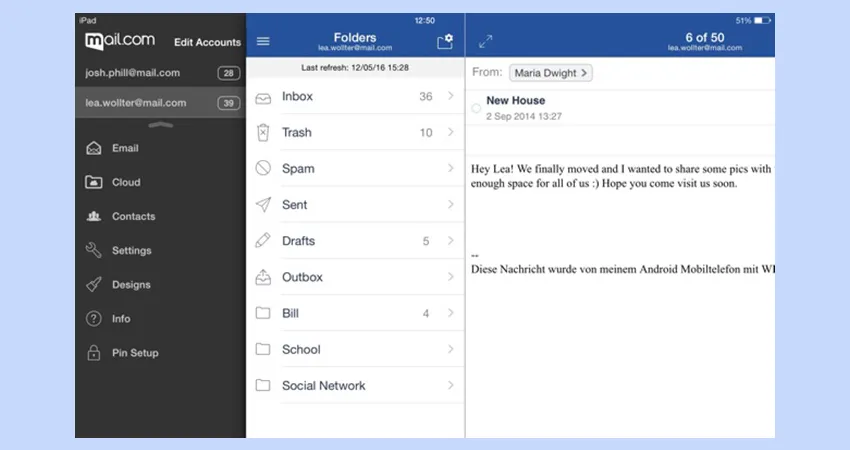
Task: Click the Designs paintbrush icon
Action: point(94,285)
